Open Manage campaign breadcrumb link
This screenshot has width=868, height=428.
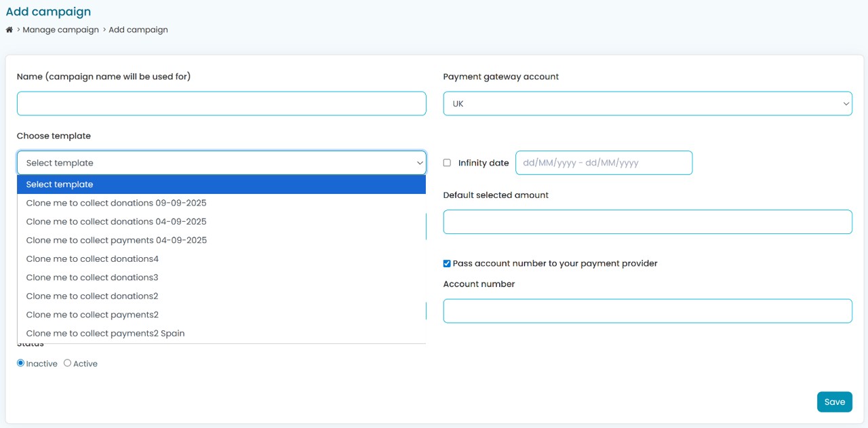(x=60, y=30)
